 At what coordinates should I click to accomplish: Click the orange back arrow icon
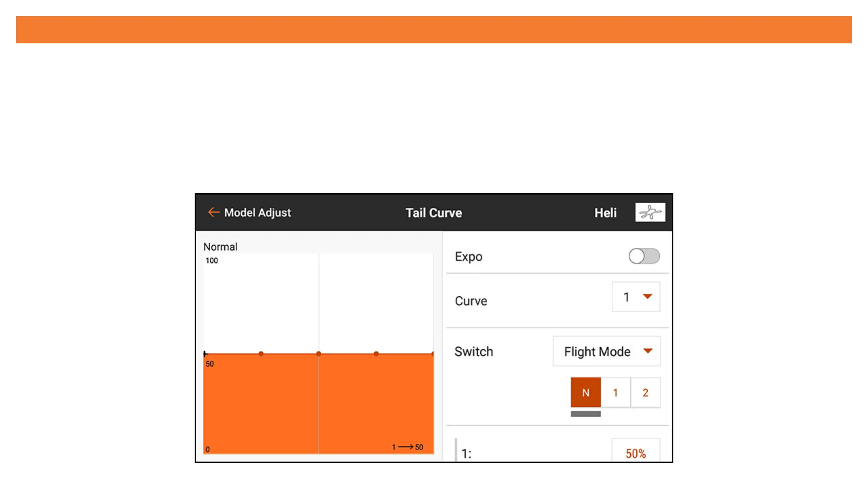tap(213, 212)
